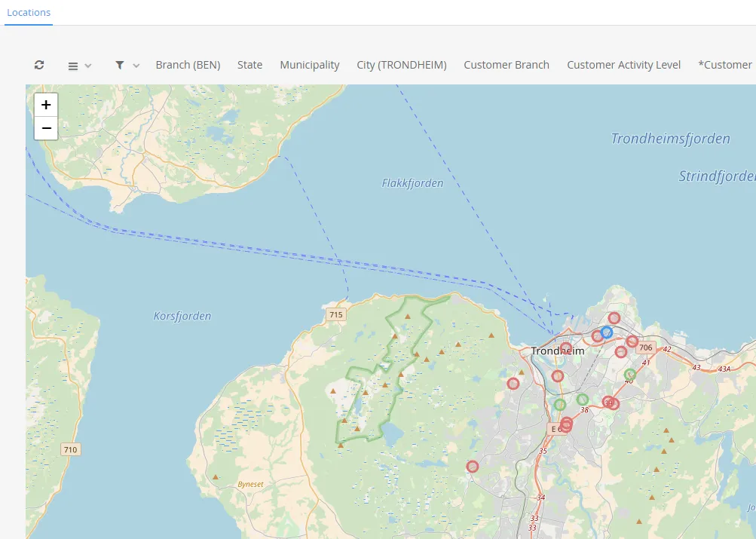The image size is (756, 539).
Task: Select the blue circle location marker
Action: click(607, 332)
